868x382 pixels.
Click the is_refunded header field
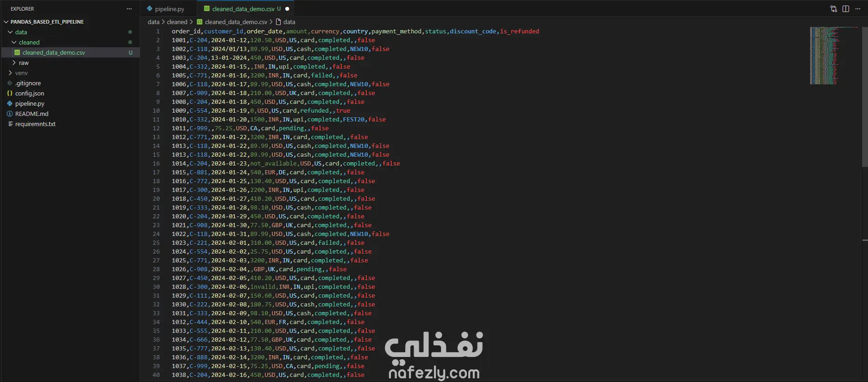tap(519, 32)
